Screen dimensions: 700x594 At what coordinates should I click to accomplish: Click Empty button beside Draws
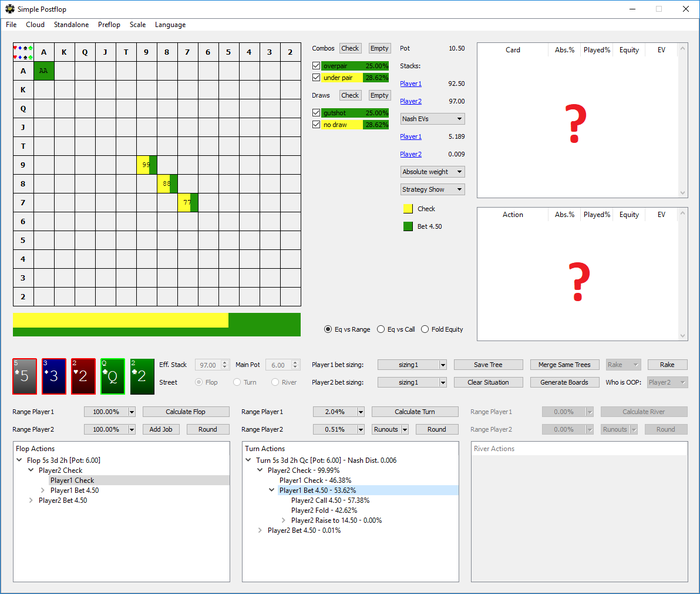coord(379,95)
